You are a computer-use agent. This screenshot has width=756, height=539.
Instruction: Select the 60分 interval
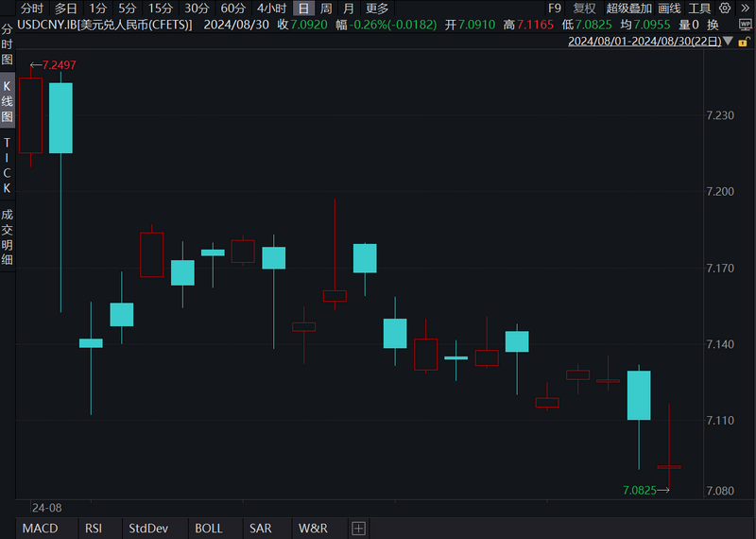click(232, 9)
